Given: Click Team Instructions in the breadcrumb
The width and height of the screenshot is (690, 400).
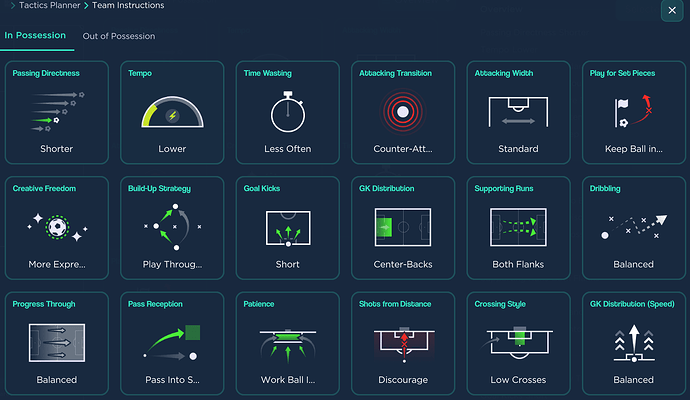Looking at the screenshot, I should click(128, 5).
